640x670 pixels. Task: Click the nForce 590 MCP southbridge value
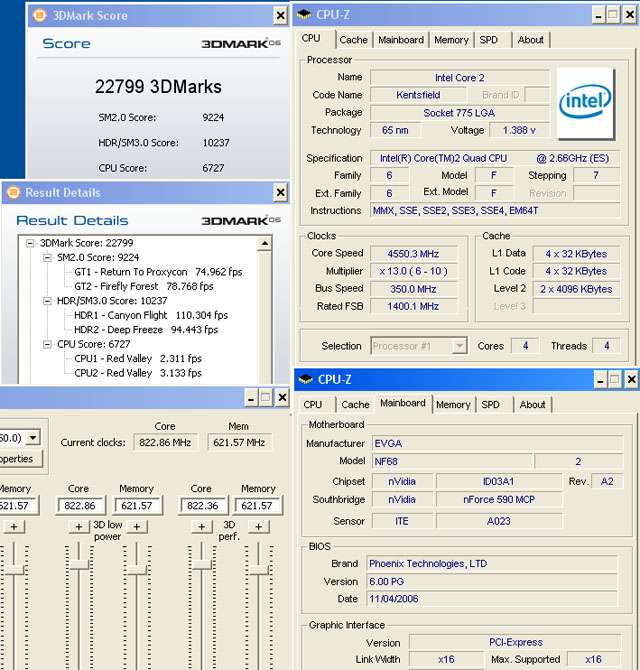point(499,499)
